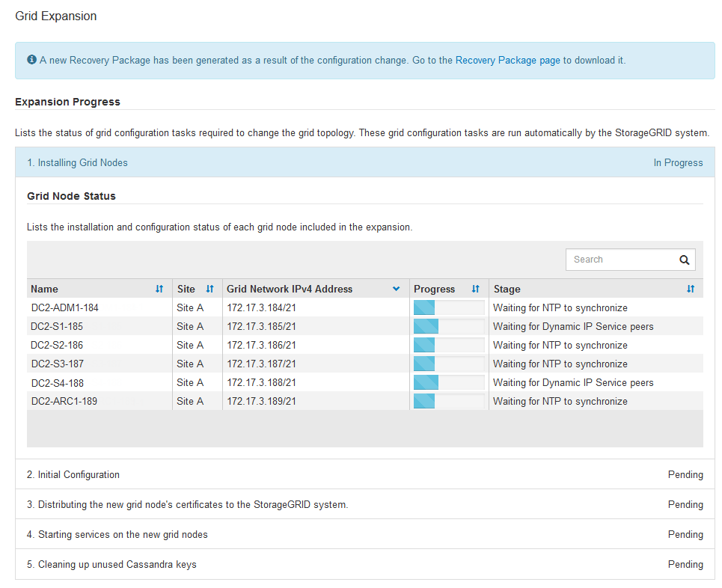Sort by Progress column arrows
Screen dimensions: 722x588
point(476,290)
